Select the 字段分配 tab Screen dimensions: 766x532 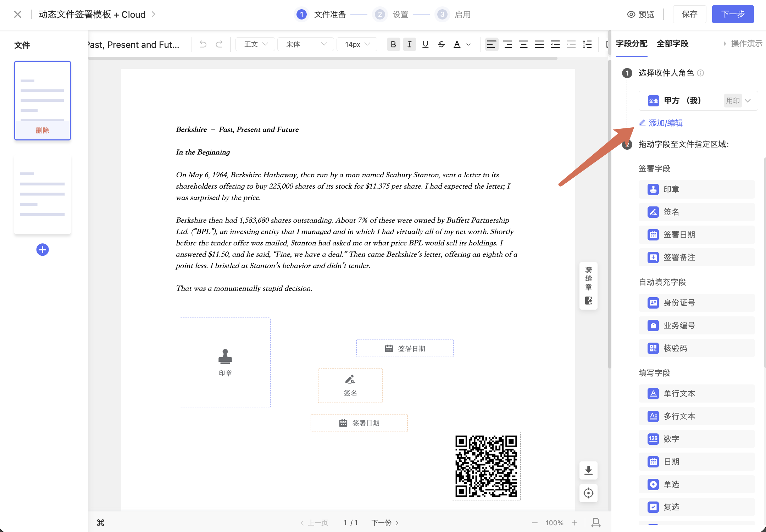(632, 44)
